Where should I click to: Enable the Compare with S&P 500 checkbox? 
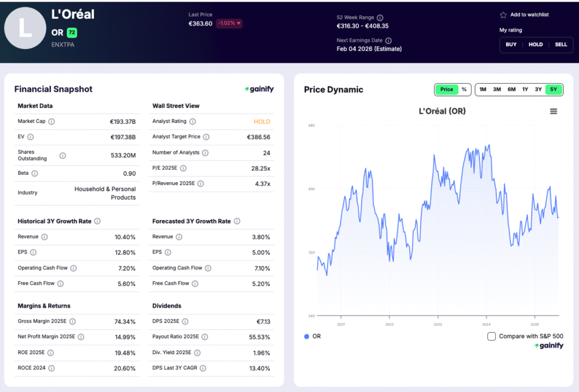point(491,337)
